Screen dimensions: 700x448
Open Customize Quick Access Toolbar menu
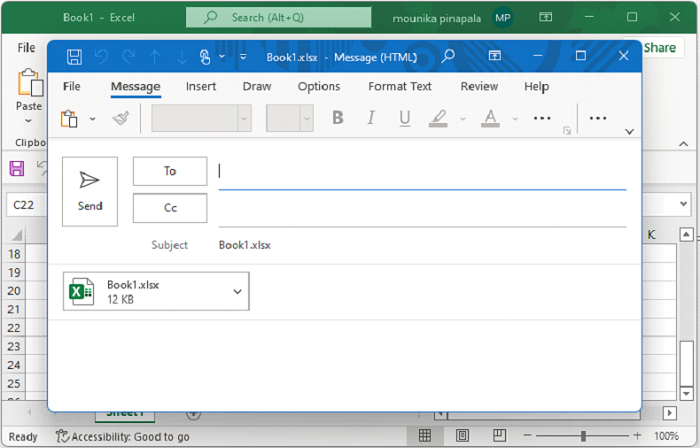[243, 57]
